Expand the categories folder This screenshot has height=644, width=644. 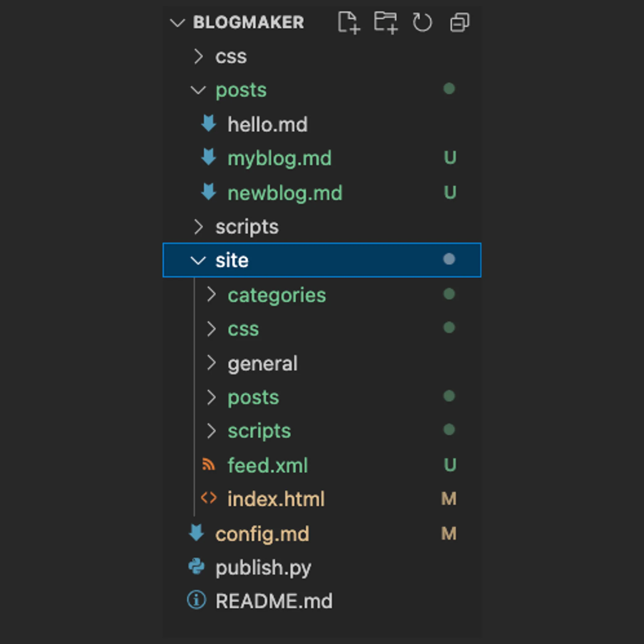point(211,295)
